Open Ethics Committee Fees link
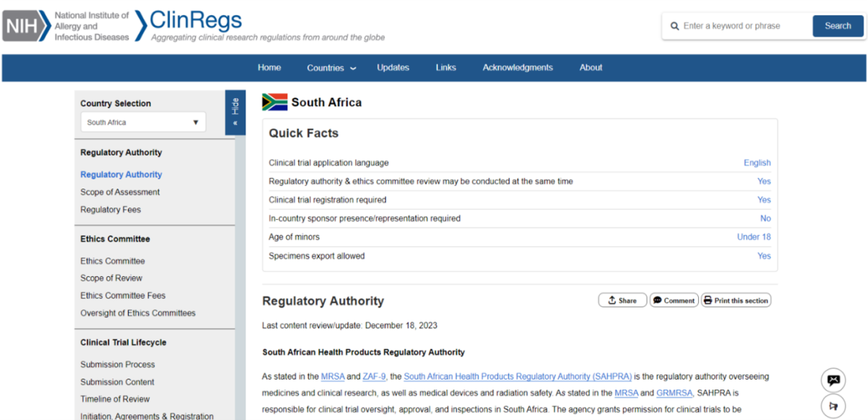 point(123,296)
